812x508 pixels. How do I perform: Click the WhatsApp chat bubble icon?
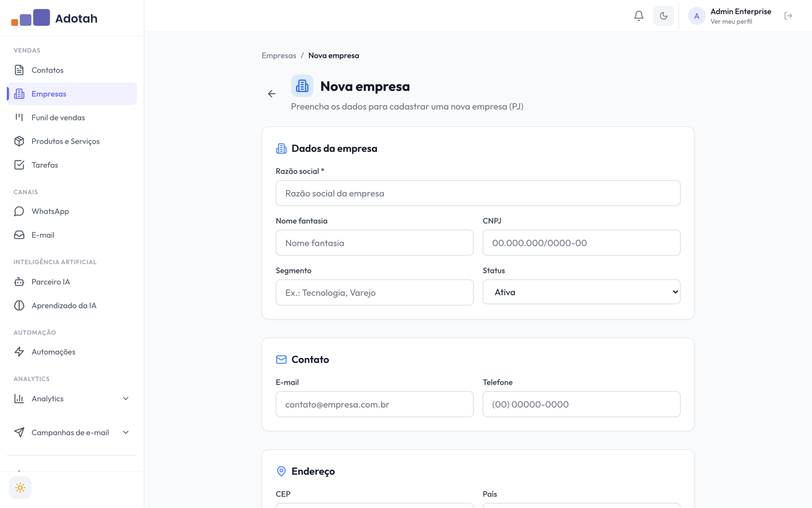click(x=19, y=211)
